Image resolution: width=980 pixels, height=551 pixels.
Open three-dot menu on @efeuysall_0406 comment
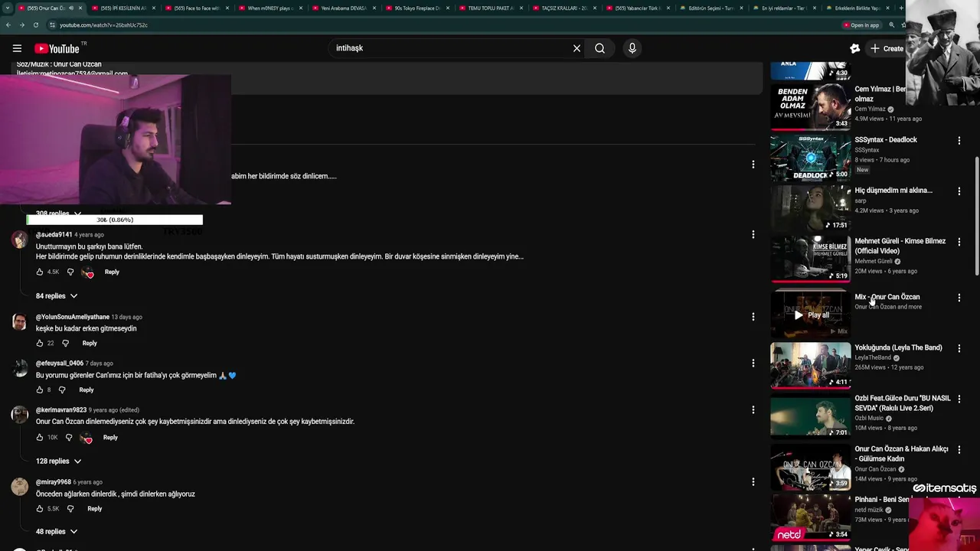pyautogui.click(x=753, y=364)
